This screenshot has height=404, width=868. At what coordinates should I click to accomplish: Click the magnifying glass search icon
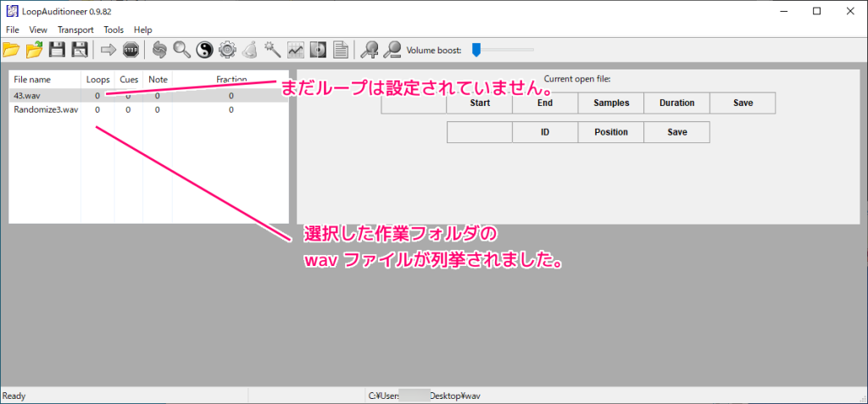181,50
